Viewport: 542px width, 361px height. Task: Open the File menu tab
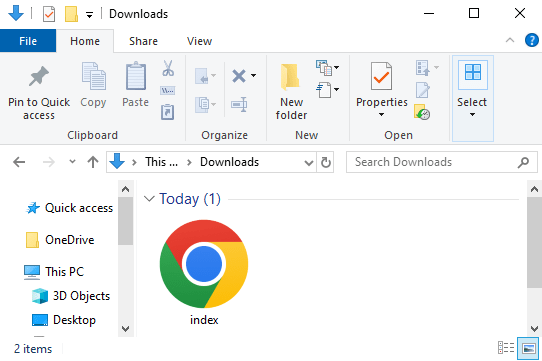pyautogui.click(x=28, y=41)
